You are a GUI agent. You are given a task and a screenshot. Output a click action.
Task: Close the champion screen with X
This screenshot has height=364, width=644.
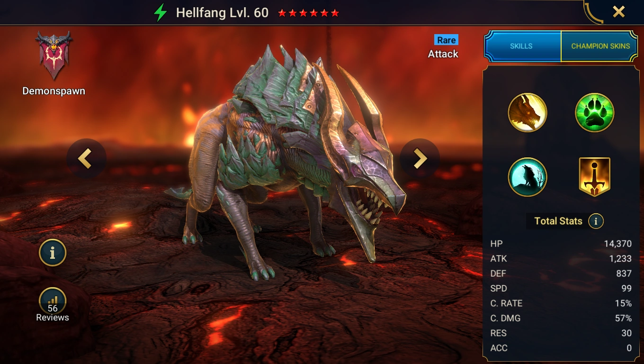619,12
